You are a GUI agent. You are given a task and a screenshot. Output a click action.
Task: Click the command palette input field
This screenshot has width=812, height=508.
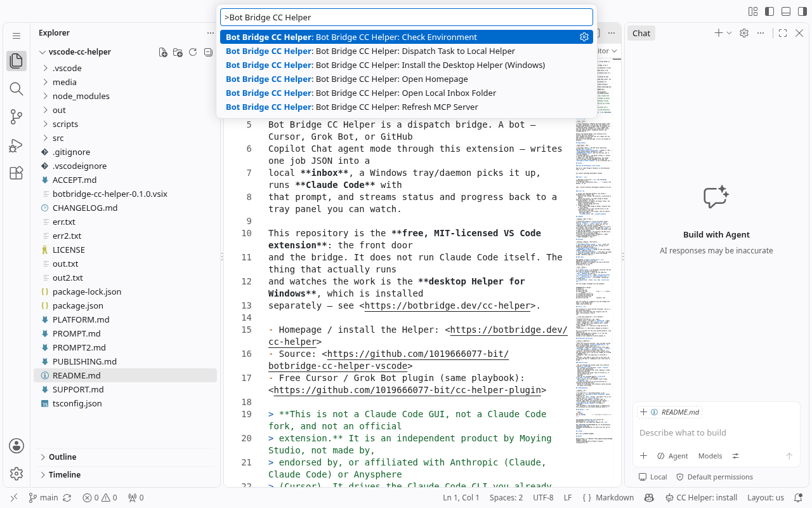406,17
